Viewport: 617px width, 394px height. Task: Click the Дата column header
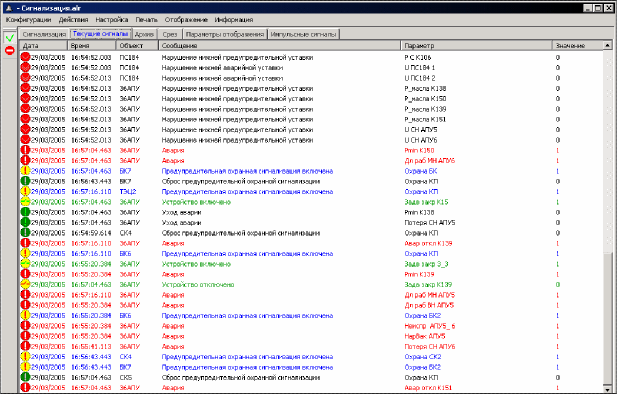tap(43, 46)
